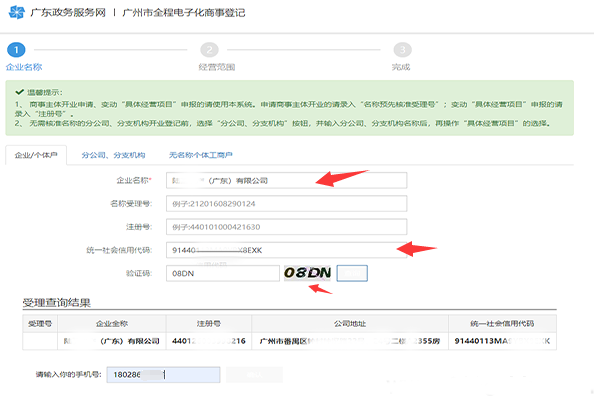Select the registration number cell ending 216

click(x=209, y=341)
